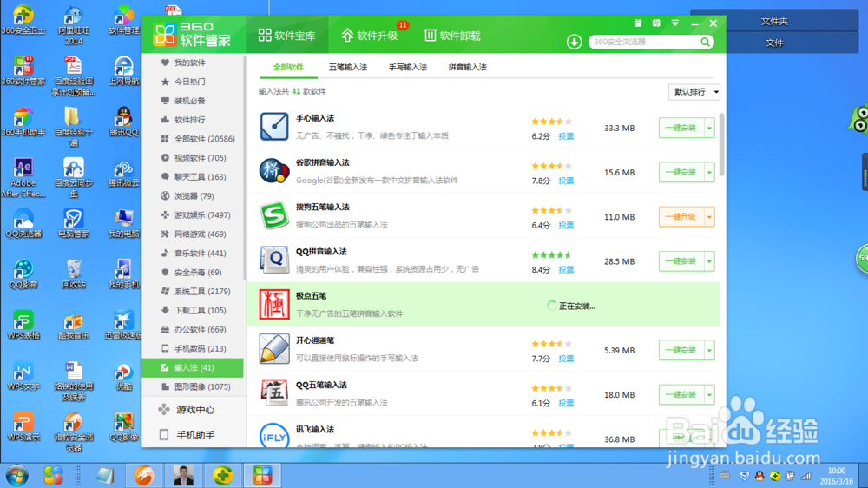Open 酷我音乐 desktop icon
868x488 pixels.
[x=74, y=325]
